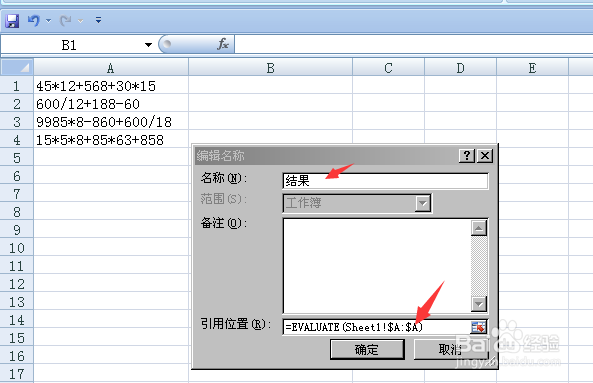Image resolution: width=593 pixels, height=383 pixels.
Task: Click the Insert Function fx icon
Action: click(223, 44)
